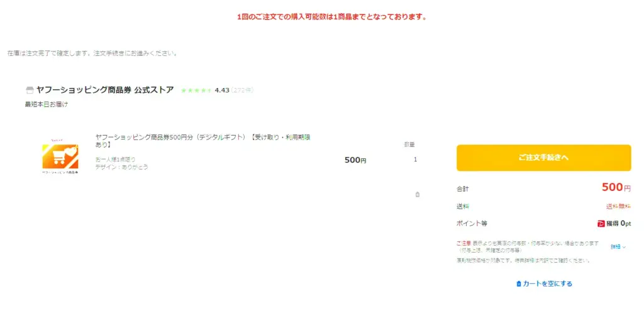This screenshot has width=644, height=311.
Task: Click the item price 500円
Action: [355, 160]
